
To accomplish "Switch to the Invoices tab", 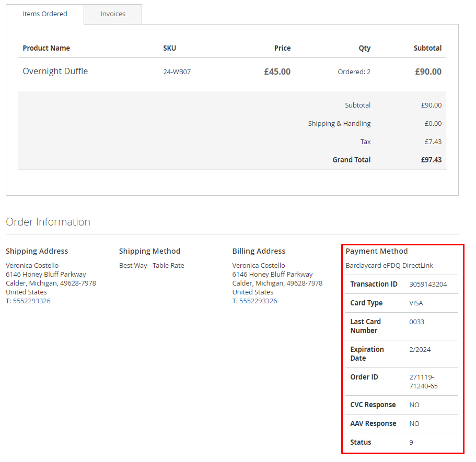I will click(x=113, y=14).
